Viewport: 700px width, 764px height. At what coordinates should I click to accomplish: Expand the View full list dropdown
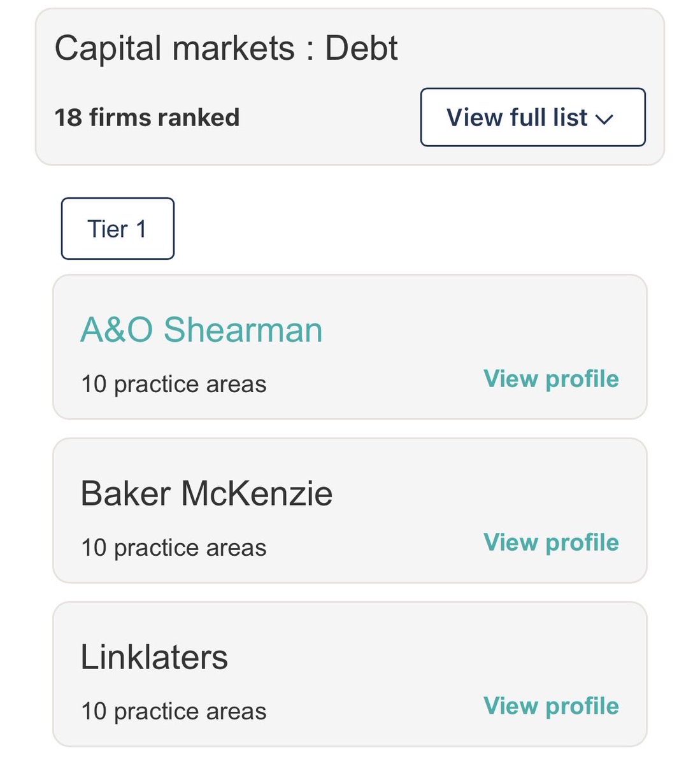(532, 117)
